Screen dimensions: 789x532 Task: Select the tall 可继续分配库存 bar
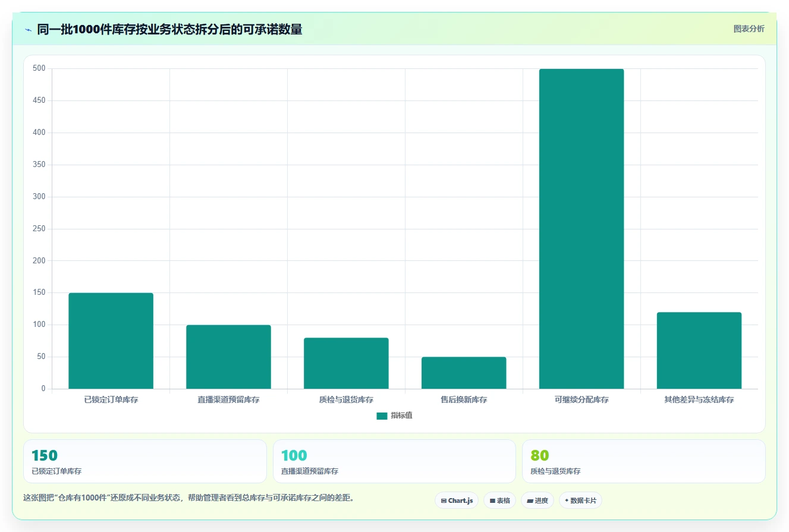point(581,229)
